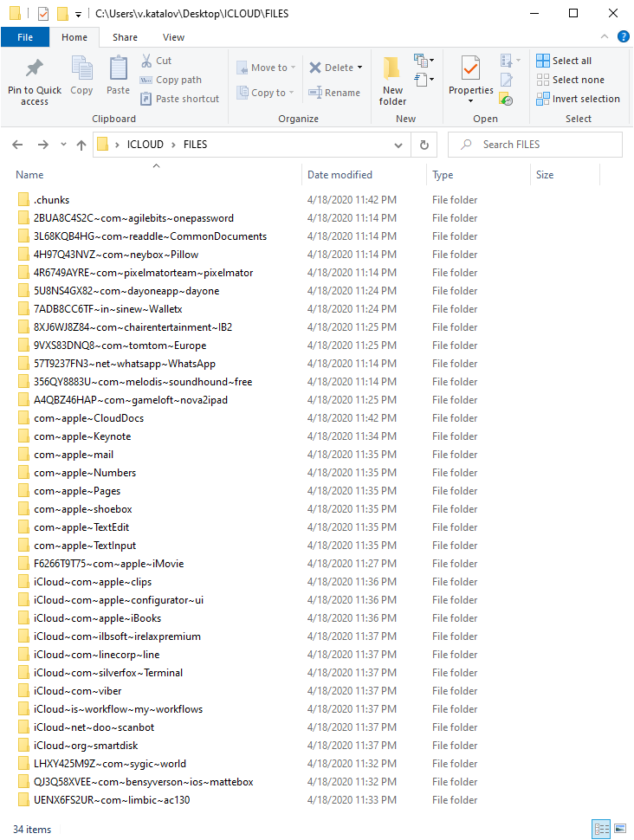Click the Help question mark icon
The height and width of the screenshot is (840, 634).
click(x=623, y=36)
